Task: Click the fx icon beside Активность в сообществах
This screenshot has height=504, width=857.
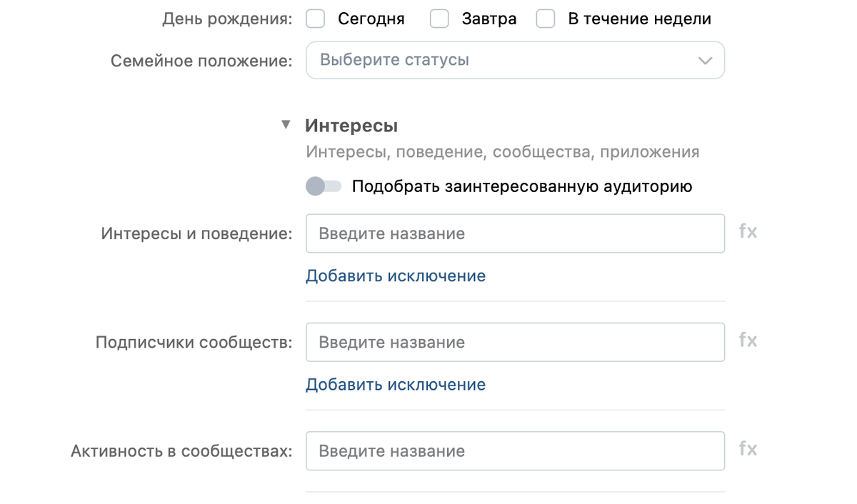Action: click(x=748, y=449)
